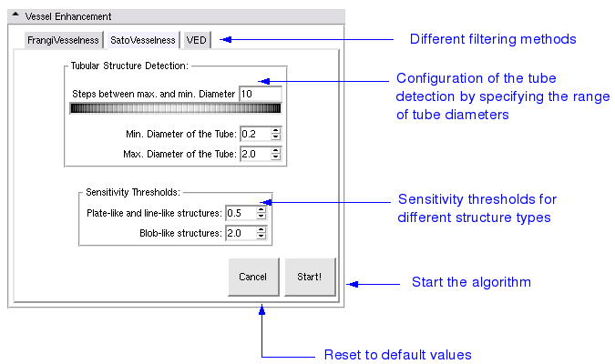
Task: Increment plate-like and line-like structures threshold
Action: pos(261,209)
